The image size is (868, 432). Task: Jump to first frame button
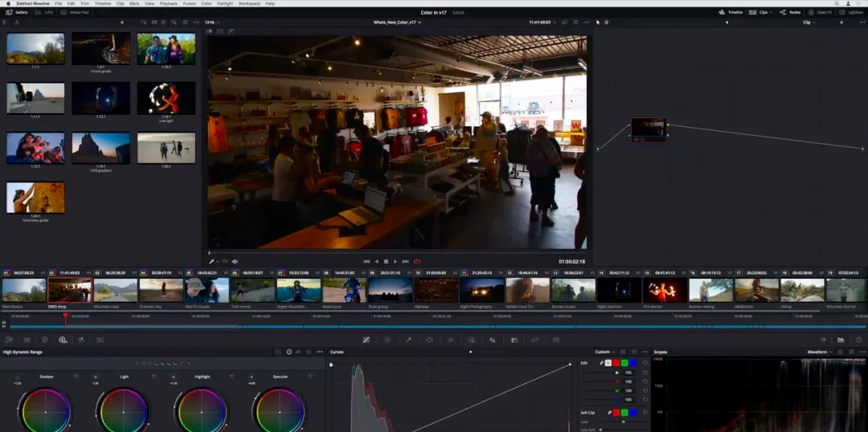tap(366, 262)
